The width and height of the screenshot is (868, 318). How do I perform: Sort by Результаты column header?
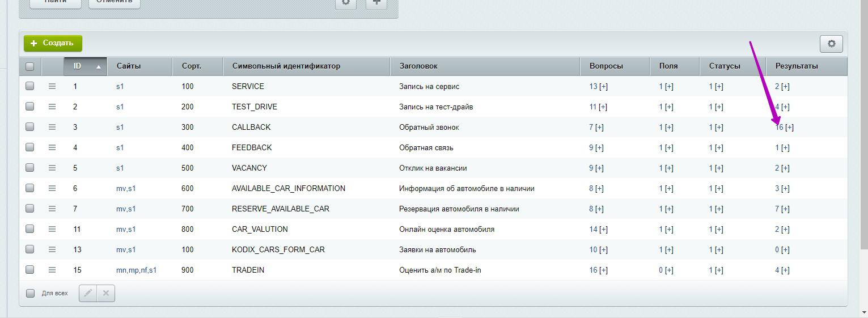(807, 66)
